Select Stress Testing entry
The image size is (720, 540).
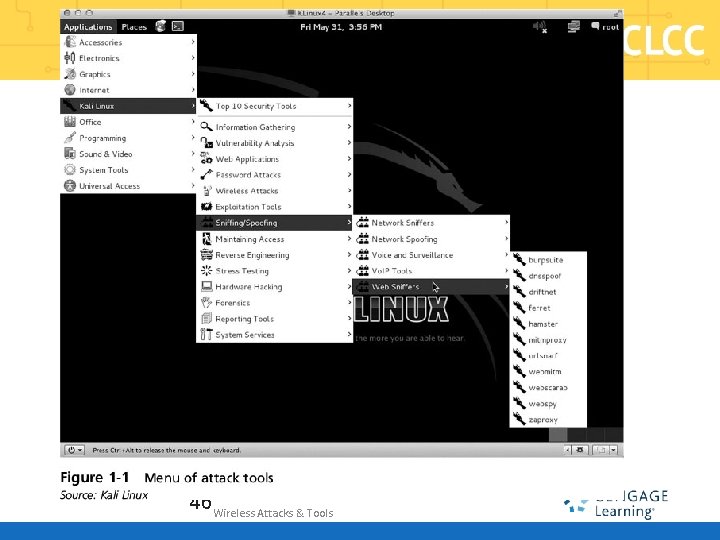(275, 271)
